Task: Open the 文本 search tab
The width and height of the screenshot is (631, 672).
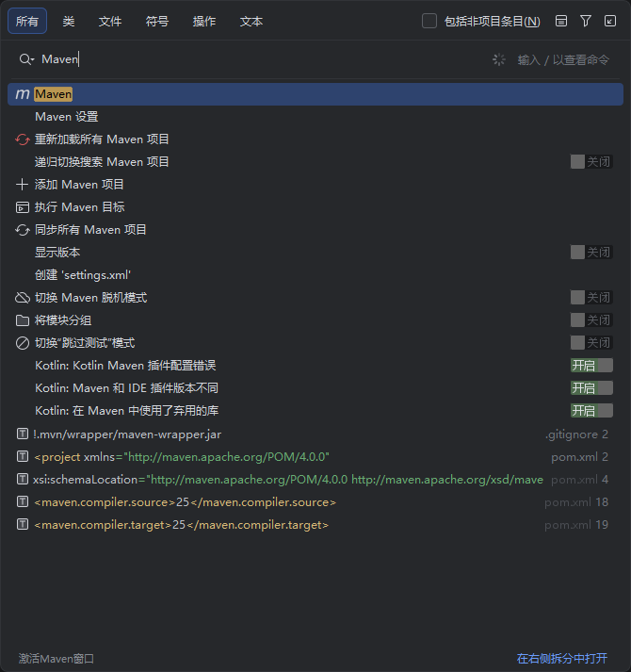Action: tap(251, 21)
